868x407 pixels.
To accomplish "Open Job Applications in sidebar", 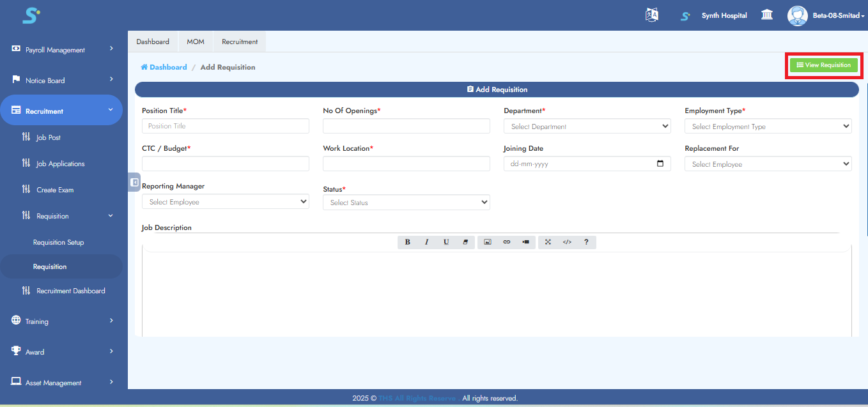I will pyautogui.click(x=60, y=164).
